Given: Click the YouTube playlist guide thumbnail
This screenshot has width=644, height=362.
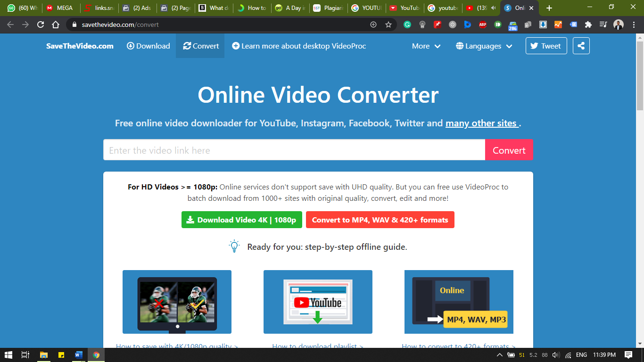Looking at the screenshot, I should click(x=318, y=302).
